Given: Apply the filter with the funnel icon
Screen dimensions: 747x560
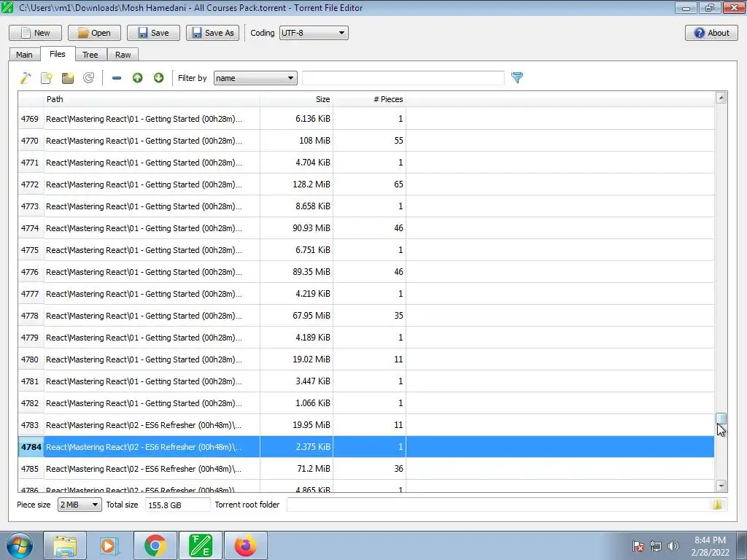Looking at the screenshot, I should coord(517,77).
